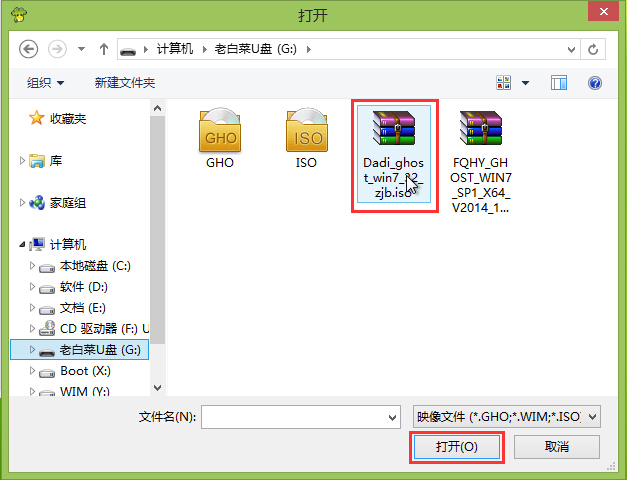Viewport: 627px width, 480px height.
Task: Select Dadi_ghost_win7_32_zjb.iso file
Action: point(394,154)
